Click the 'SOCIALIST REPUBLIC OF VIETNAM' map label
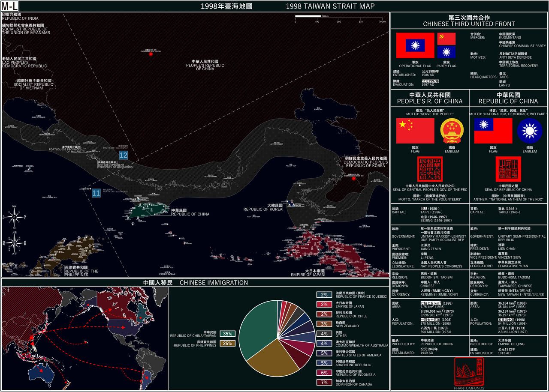The image size is (549, 392). 33,87
